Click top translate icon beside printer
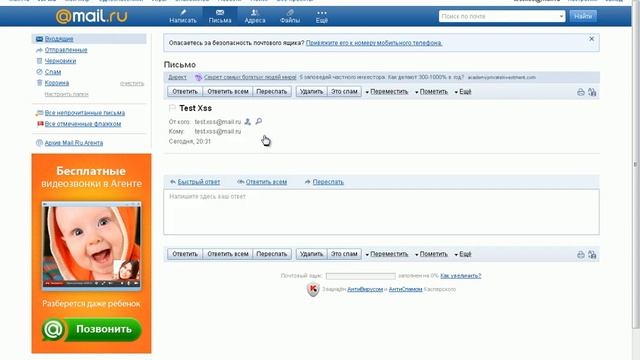Image resolution: width=640 pixels, height=360 pixels. (x=592, y=92)
